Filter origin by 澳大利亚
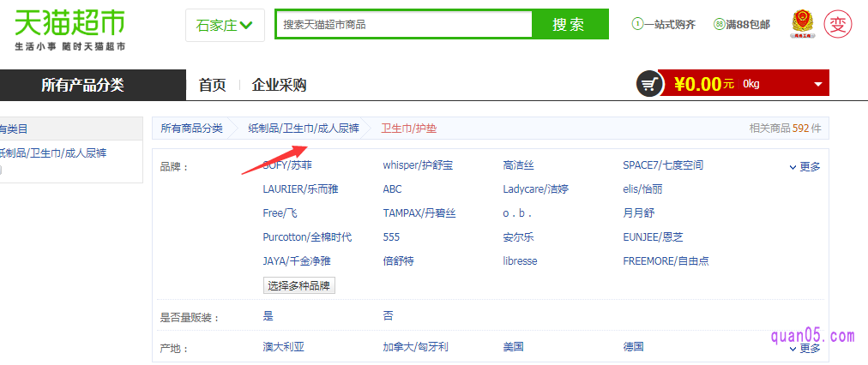The image size is (868, 365). pos(283,347)
